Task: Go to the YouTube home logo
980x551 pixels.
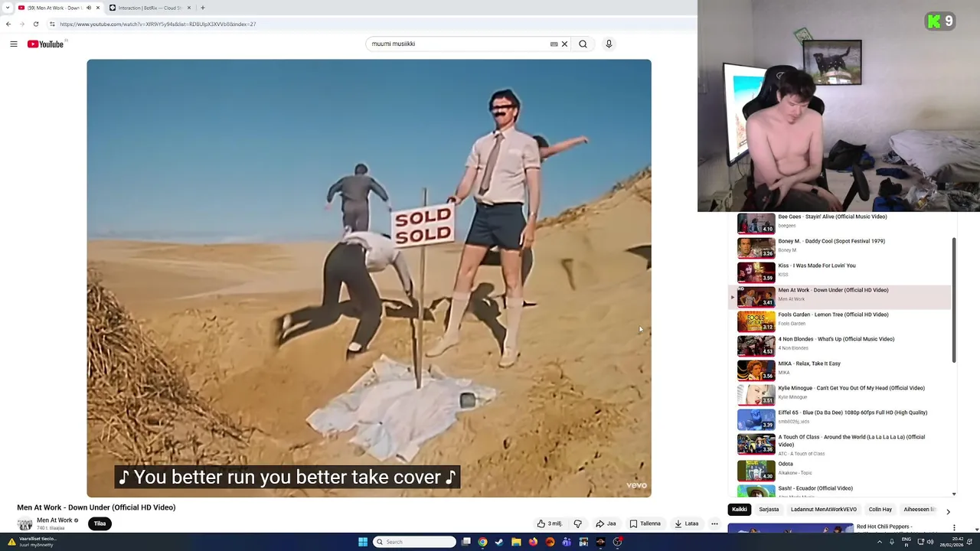Action: click(x=46, y=44)
